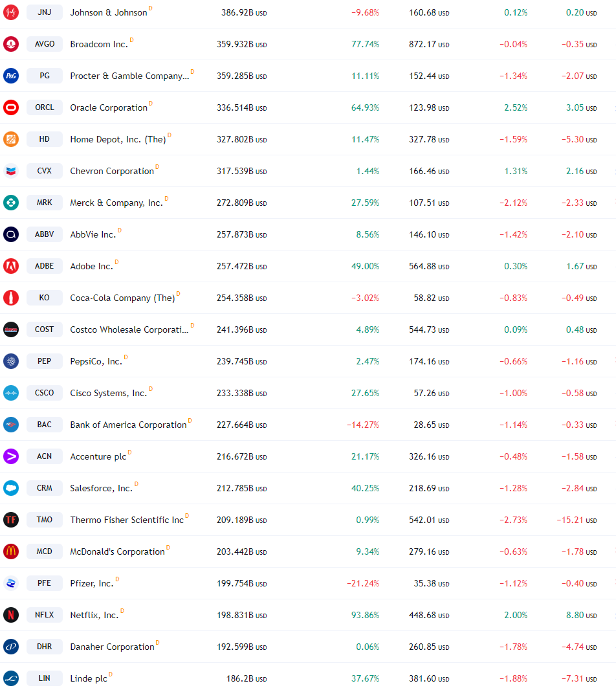Open Chevron Corporation company link
The height and width of the screenshot is (690, 616).
pos(112,171)
